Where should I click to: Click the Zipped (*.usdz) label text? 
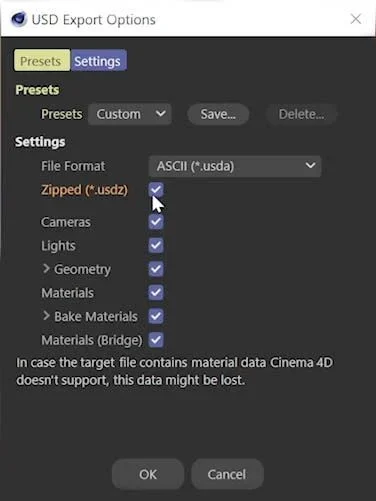84,190
